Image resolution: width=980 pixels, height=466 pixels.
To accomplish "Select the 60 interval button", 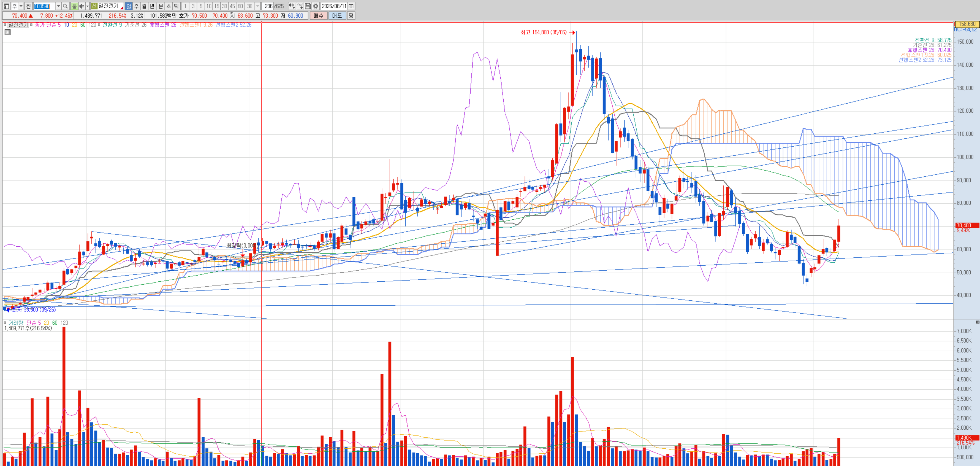I will 240,6.
